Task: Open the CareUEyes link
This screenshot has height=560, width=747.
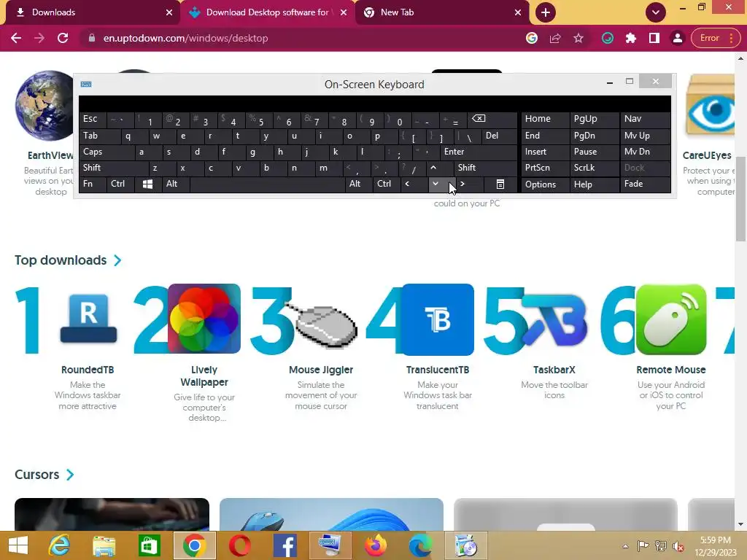Action: 706,155
